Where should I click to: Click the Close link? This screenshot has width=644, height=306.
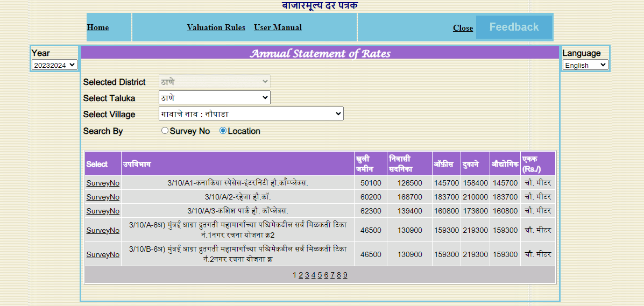pyautogui.click(x=463, y=28)
